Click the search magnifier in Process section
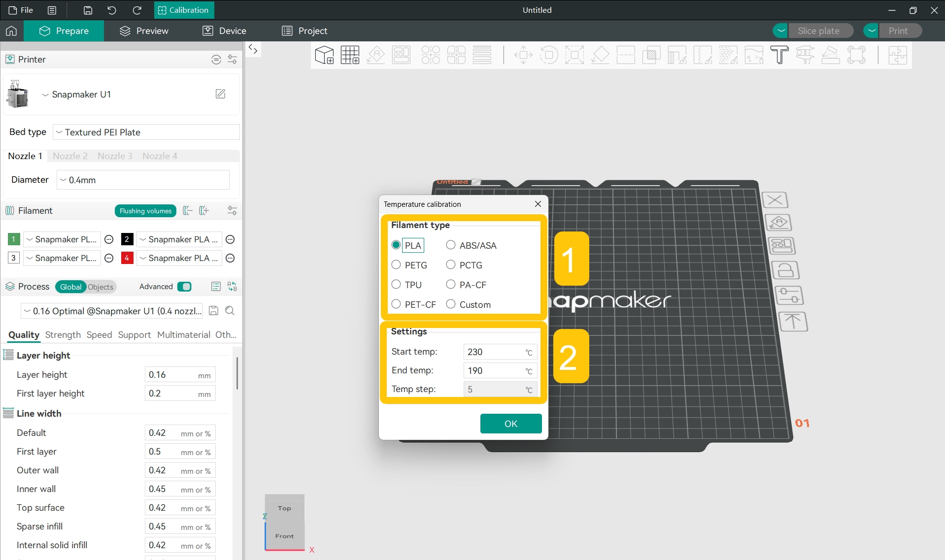This screenshot has height=560, width=945. pyautogui.click(x=230, y=311)
